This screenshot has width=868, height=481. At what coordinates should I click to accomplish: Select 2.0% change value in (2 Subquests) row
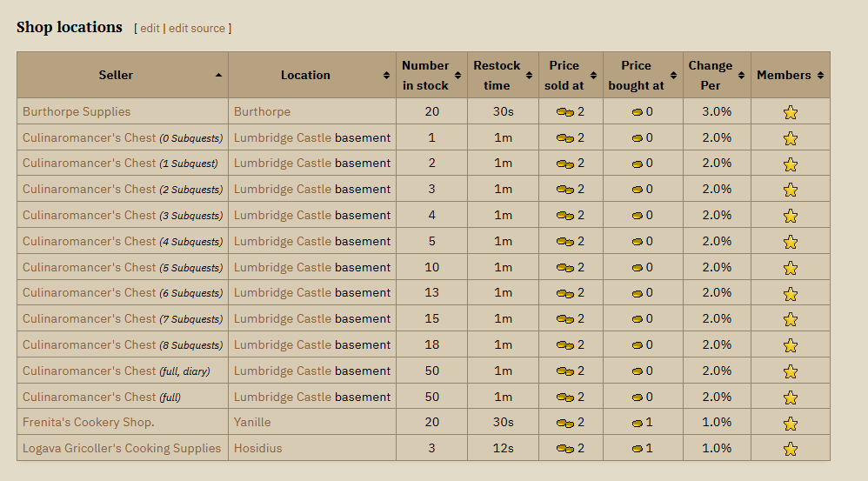pyautogui.click(x=717, y=190)
